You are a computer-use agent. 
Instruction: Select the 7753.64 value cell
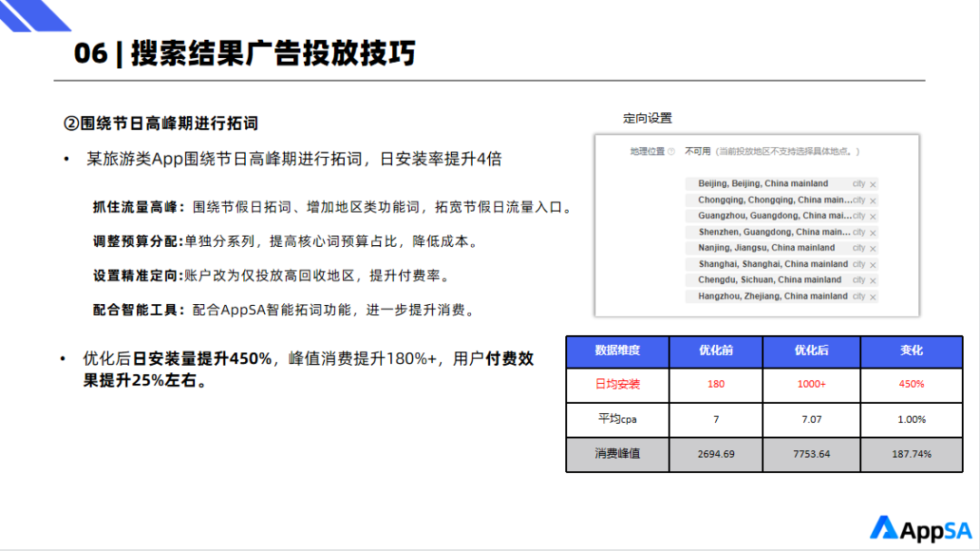[x=811, y=454]
